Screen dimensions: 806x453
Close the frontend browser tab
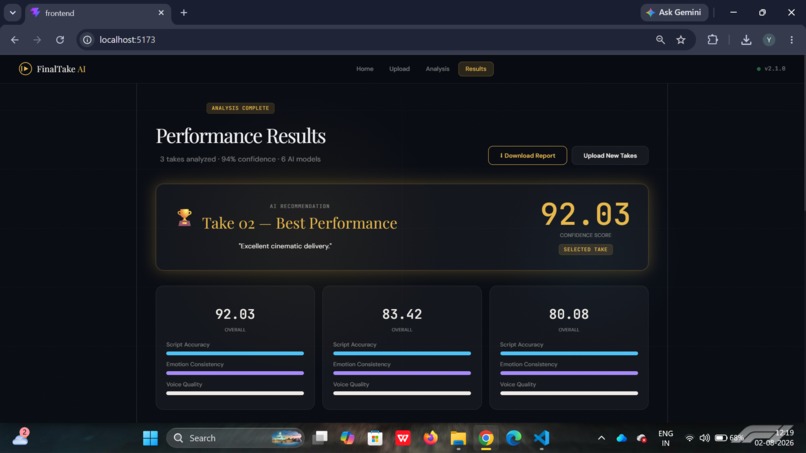(x=161, y=12)
